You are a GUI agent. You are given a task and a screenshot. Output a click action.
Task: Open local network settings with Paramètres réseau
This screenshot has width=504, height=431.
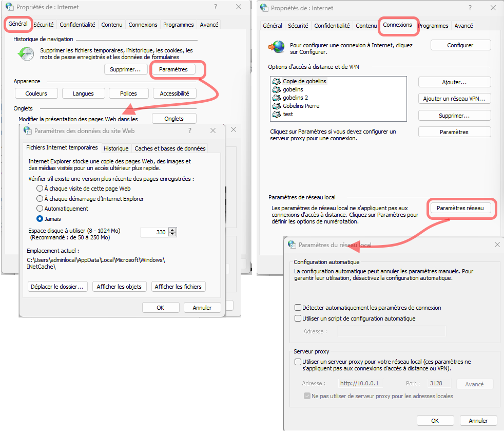click(x=461, y=208)
